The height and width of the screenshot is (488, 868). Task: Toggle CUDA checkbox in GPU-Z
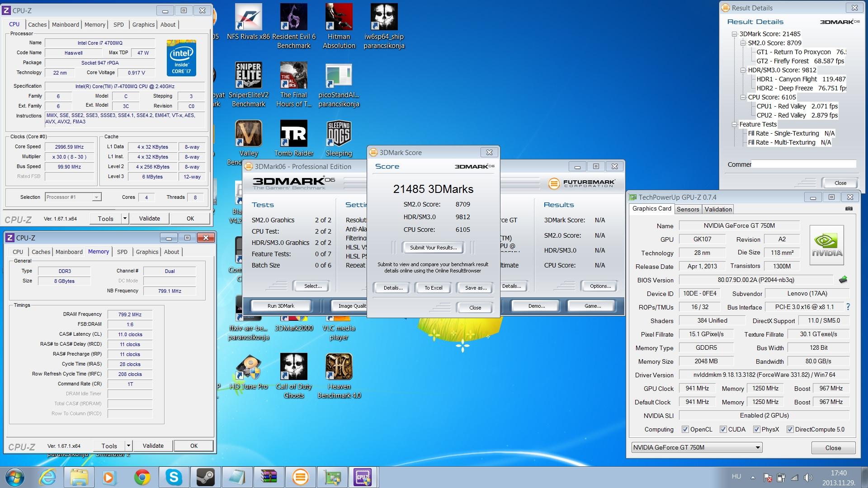tap(723, 429)
